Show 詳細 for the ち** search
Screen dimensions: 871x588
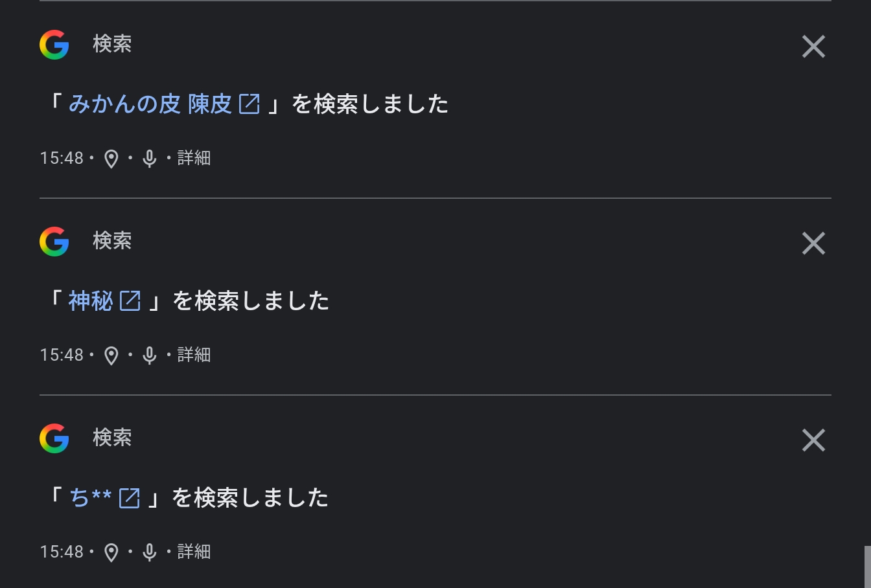click(194, 552)
